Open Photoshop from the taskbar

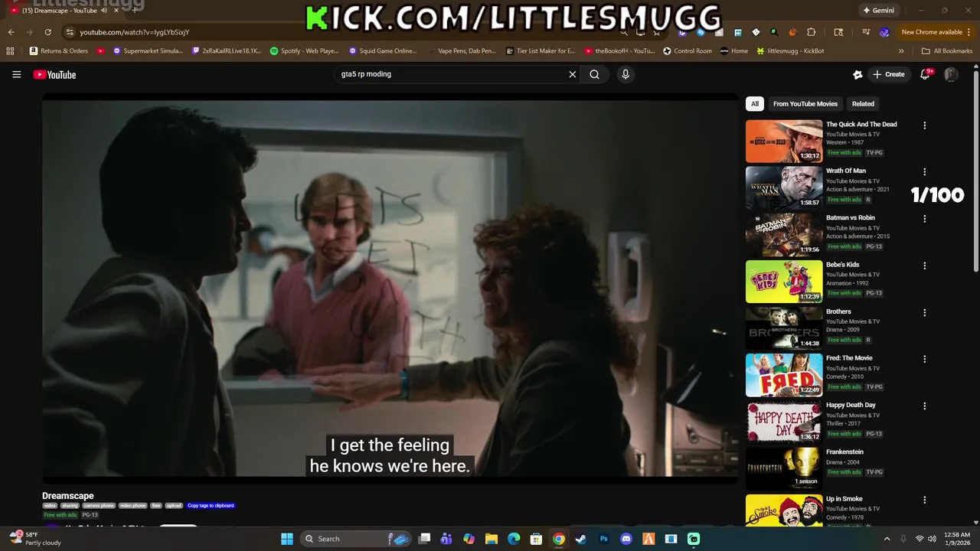603,539
